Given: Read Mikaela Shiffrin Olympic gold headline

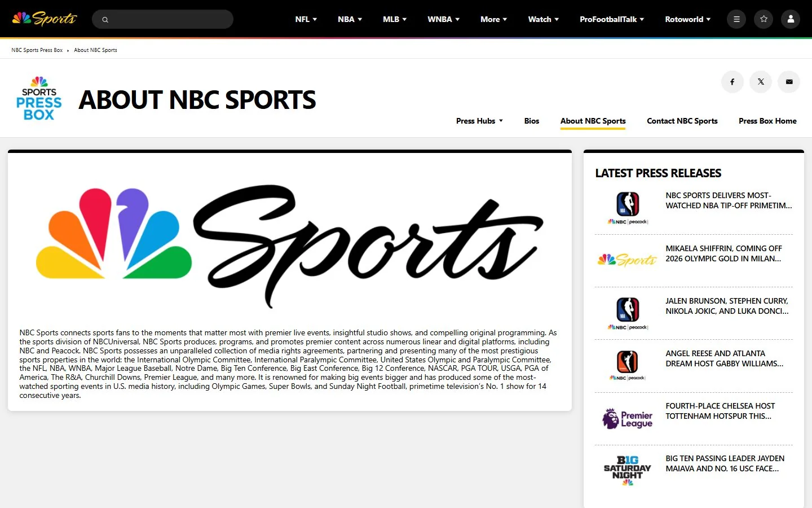Looking at the screenshot, I should 724,253.
